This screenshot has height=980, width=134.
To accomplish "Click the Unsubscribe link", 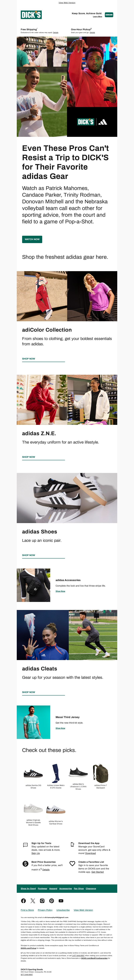I will tap(63, 910).
